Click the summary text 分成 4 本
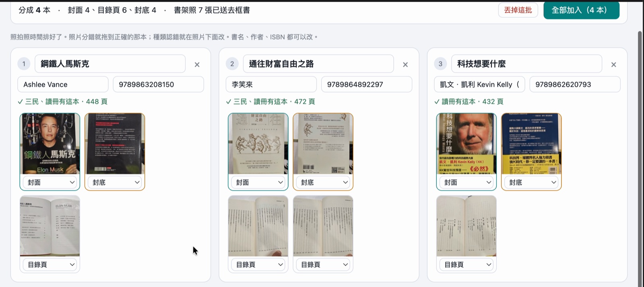The image size is (644, 287). click(35, 10)
